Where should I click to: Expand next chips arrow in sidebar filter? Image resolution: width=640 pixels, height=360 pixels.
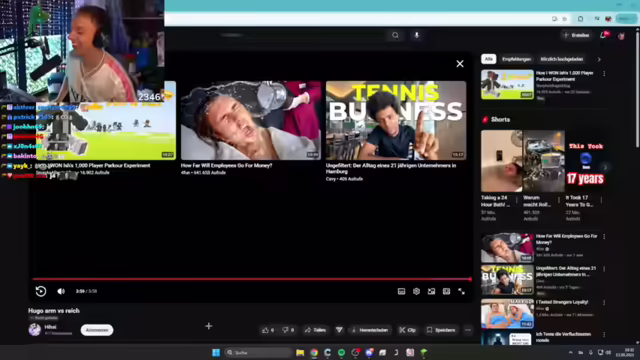[x=599, y=60]
